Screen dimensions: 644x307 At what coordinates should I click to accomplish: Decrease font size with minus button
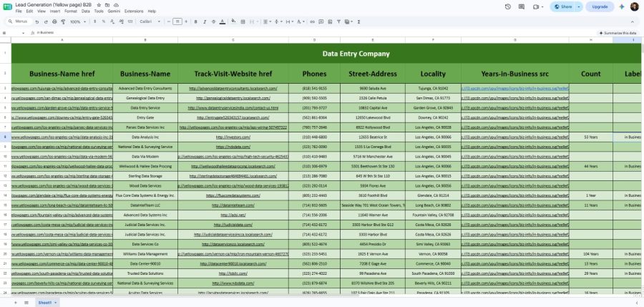[x=168, y=21]
